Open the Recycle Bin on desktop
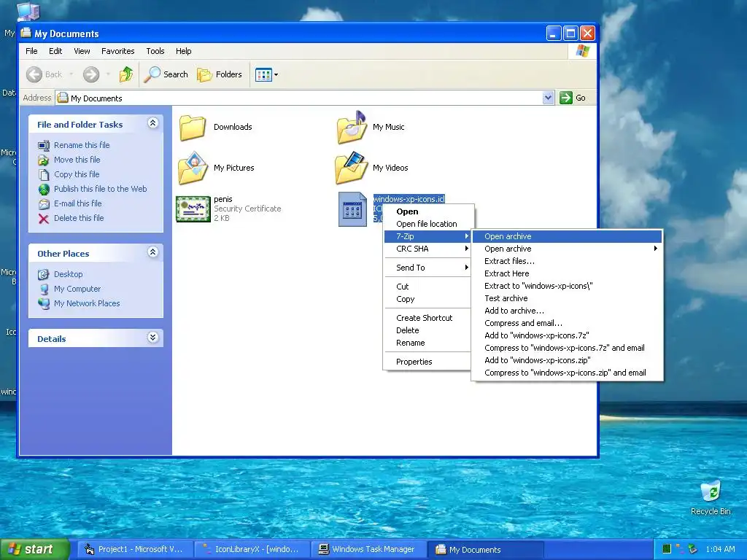Image resolution: width=747 pixels, height=560 pixels. tap(711, 498)
